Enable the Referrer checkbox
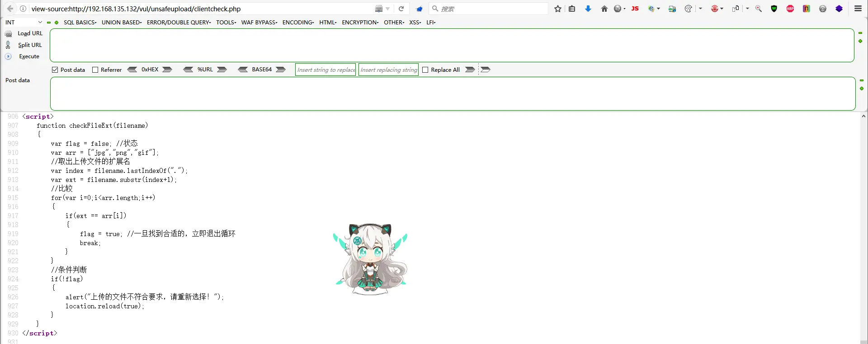The width and height of the screenshot is (868, 344). [x=95, y=70]
